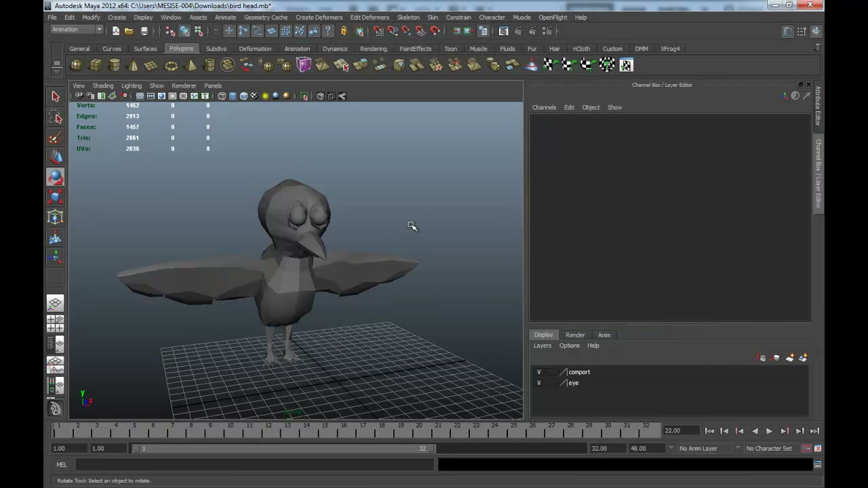Open the Skeleton menu
The image size is (868, 488).
408,18
